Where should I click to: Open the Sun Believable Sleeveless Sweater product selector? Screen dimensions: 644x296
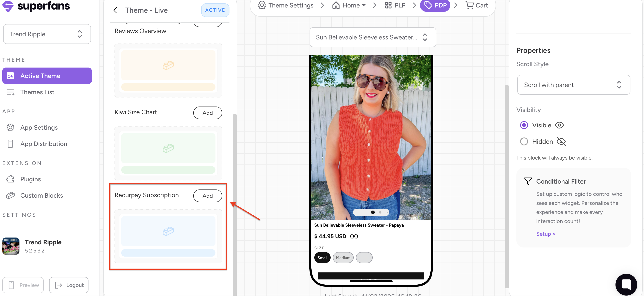pyautogui.click(x=372, y=37)
